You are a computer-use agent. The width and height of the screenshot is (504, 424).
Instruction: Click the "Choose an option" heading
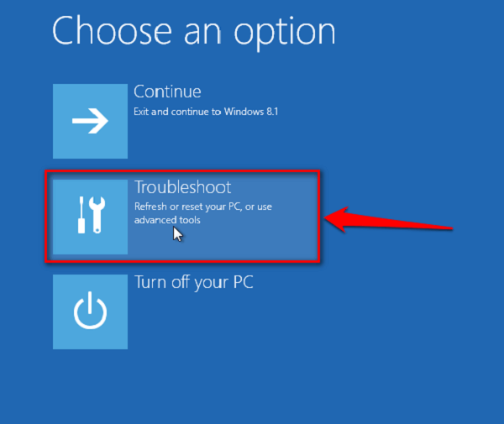point(194,32)
